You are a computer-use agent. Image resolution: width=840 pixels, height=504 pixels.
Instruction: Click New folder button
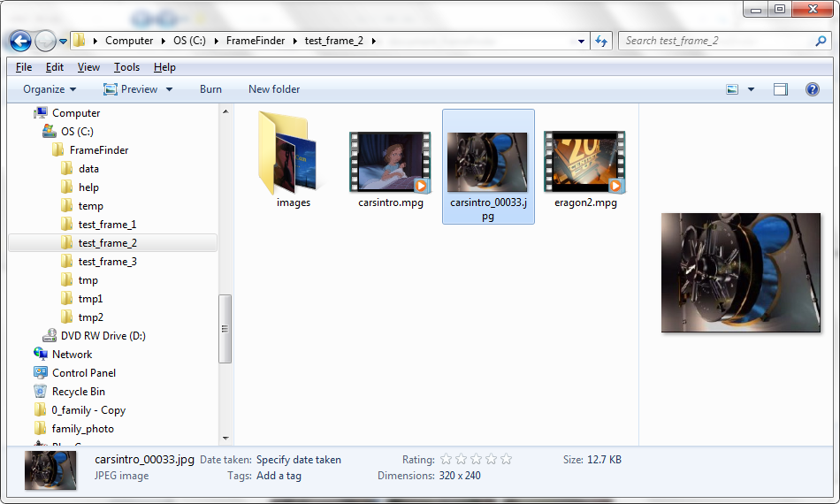[x=274, y=89]
